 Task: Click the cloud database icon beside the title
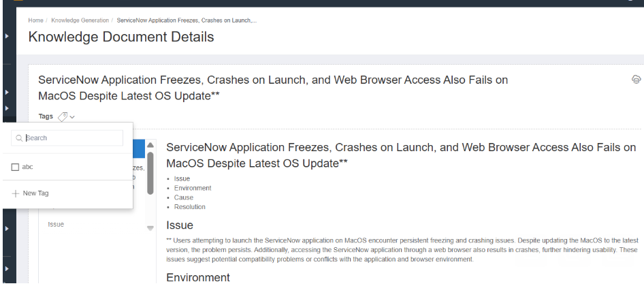point(636,80)
